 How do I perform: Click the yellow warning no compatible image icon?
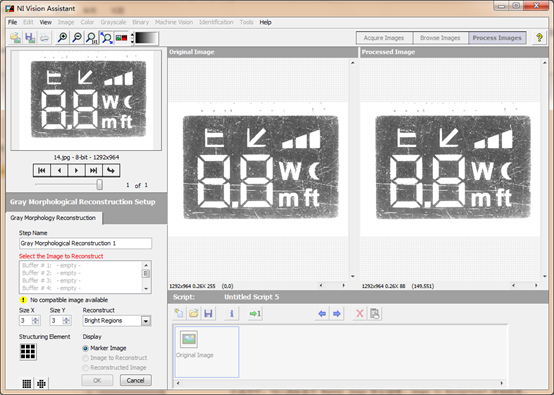pyautogui.click(x=23, y=300)
